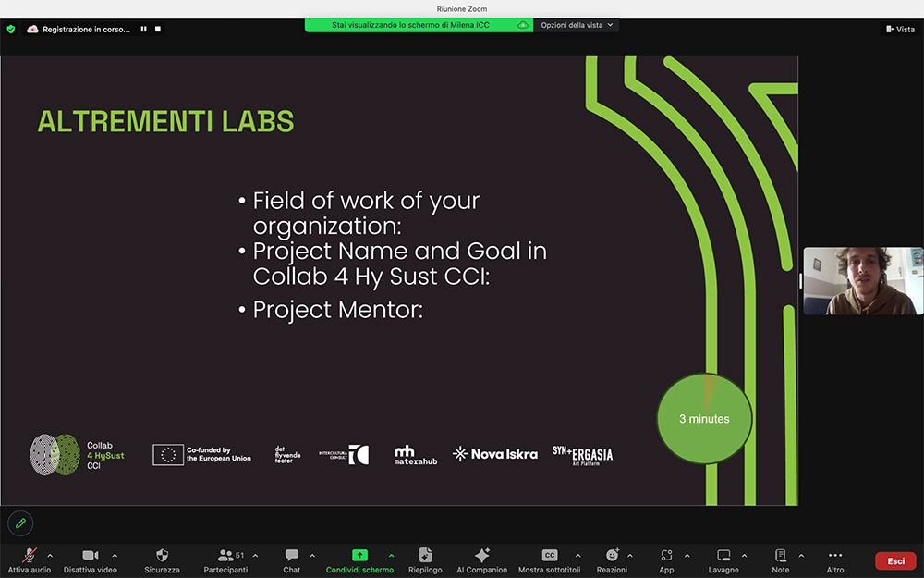This screenshot has height=578, width=924.
Task: Pause the recording in progress
Action: pyautogui.click(x=144, y=29)
